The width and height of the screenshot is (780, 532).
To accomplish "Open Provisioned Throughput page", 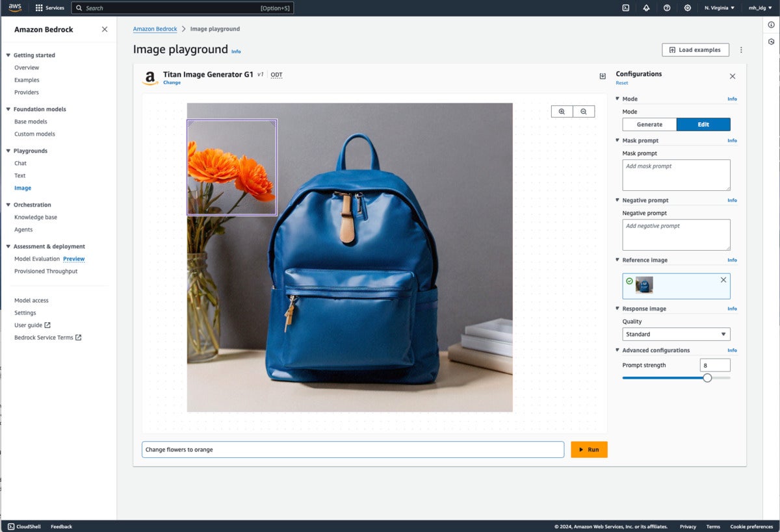I will pos(45,271).
